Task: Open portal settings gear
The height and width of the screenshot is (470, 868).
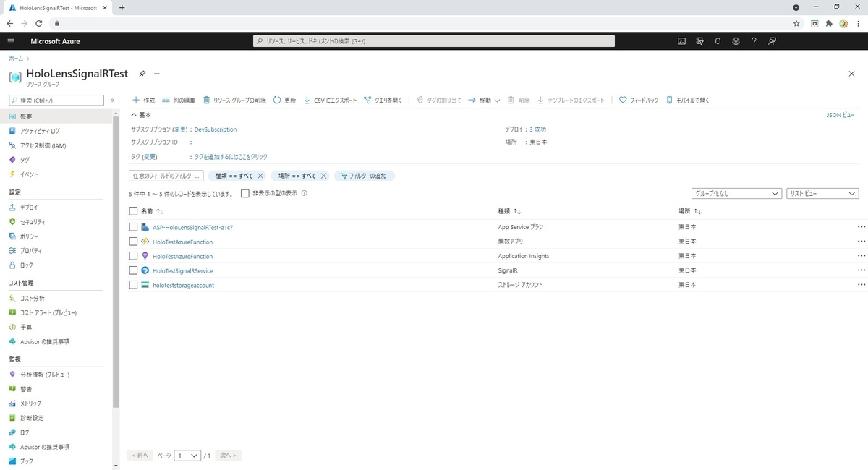Action: [736, 41]
